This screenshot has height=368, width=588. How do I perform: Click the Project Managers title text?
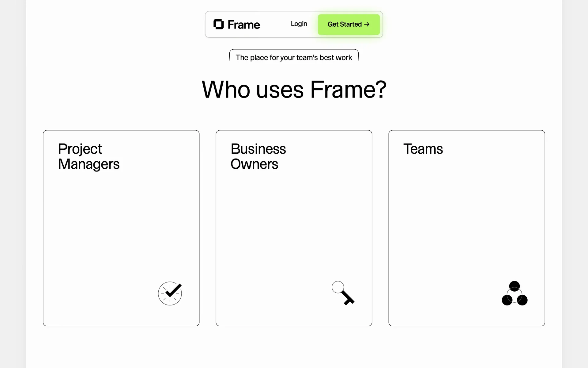[89, 156]
